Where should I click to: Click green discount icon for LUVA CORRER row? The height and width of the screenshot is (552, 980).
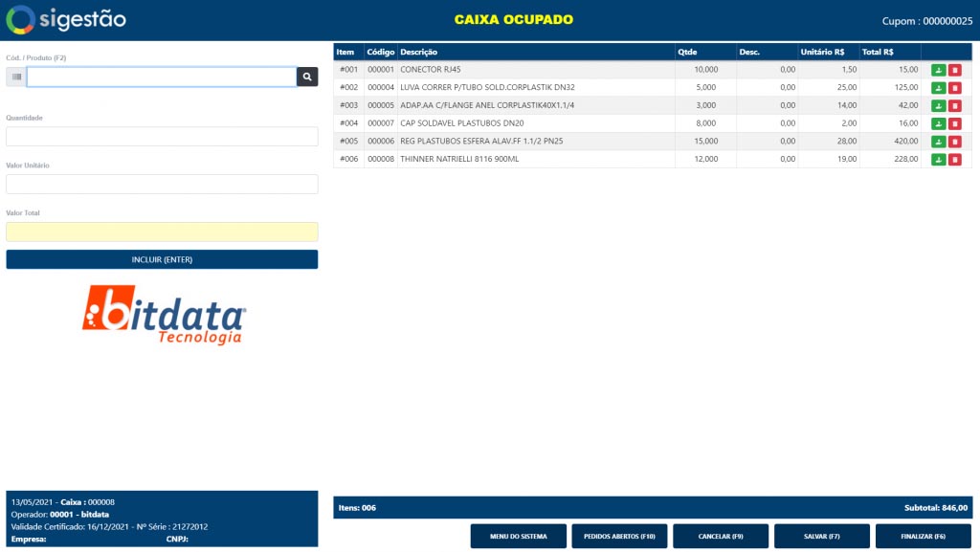[x=938, y=88]
